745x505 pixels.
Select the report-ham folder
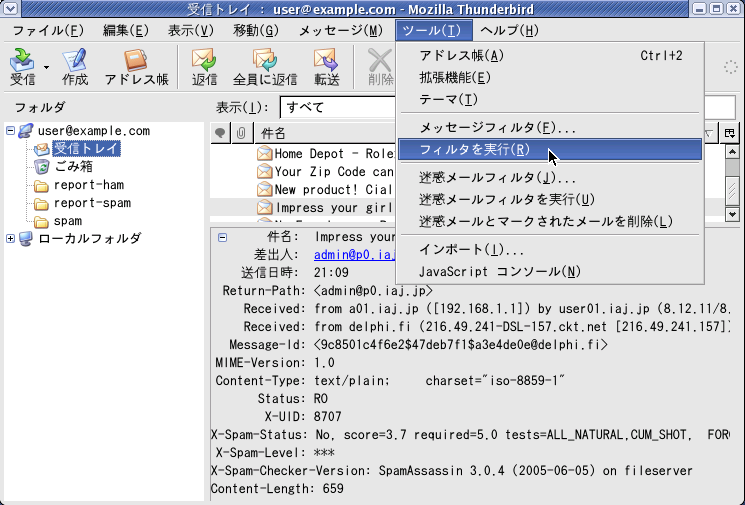click(x=88, y=185)
